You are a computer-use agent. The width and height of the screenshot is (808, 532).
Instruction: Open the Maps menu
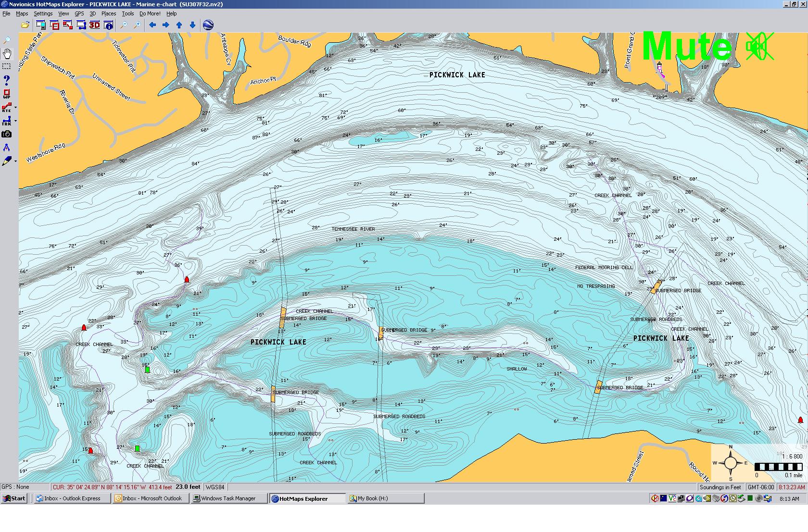tap(22, 13)
